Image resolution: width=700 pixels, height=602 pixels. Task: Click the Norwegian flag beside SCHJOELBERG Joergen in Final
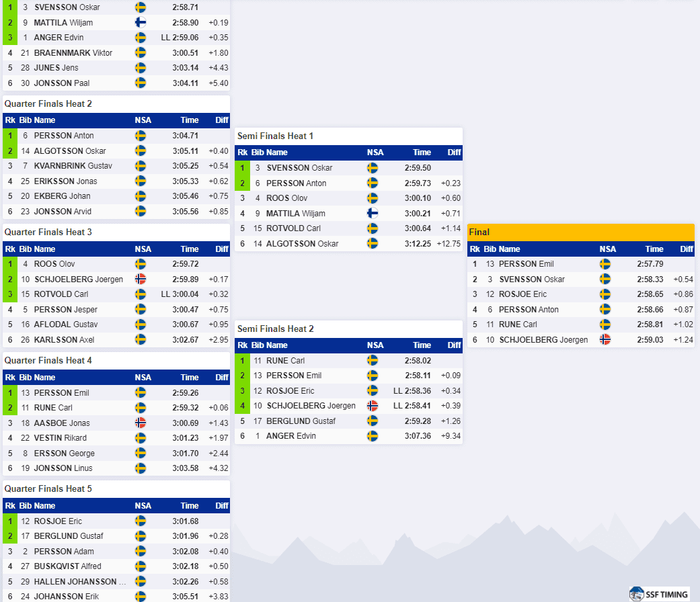point(605,339)
